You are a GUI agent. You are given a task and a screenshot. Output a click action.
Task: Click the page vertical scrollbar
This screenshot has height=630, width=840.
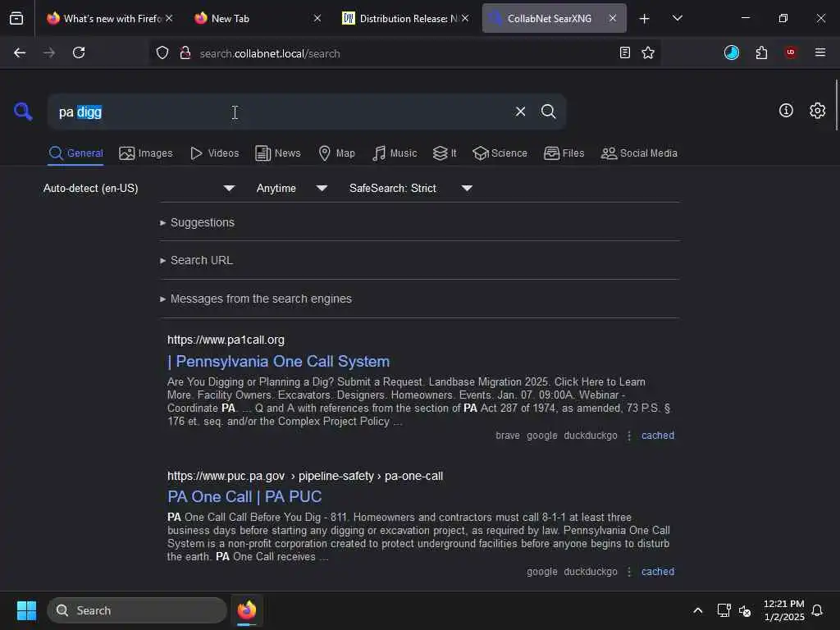tap(836, 104)
